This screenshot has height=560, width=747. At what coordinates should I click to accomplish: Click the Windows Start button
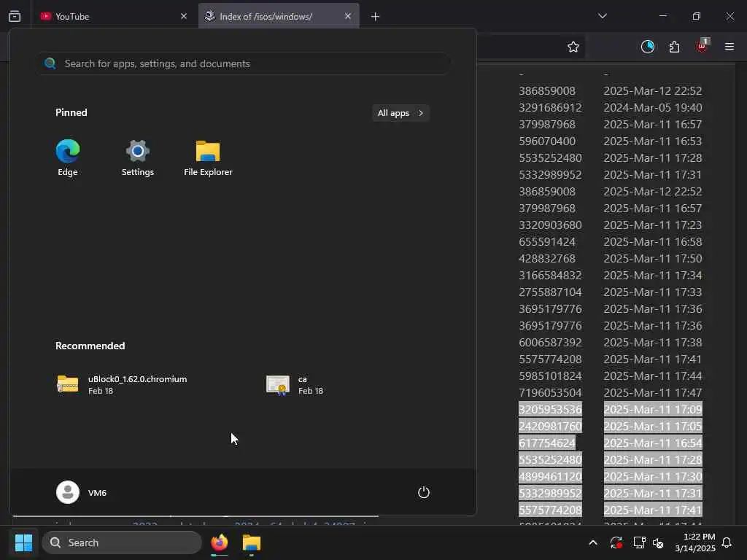tap(23, 542)
